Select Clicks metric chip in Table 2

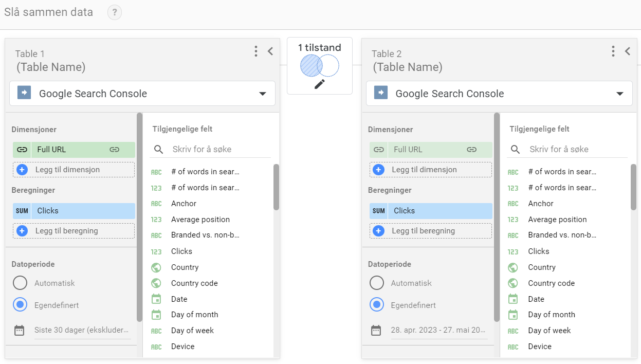(x=431, y=211)
